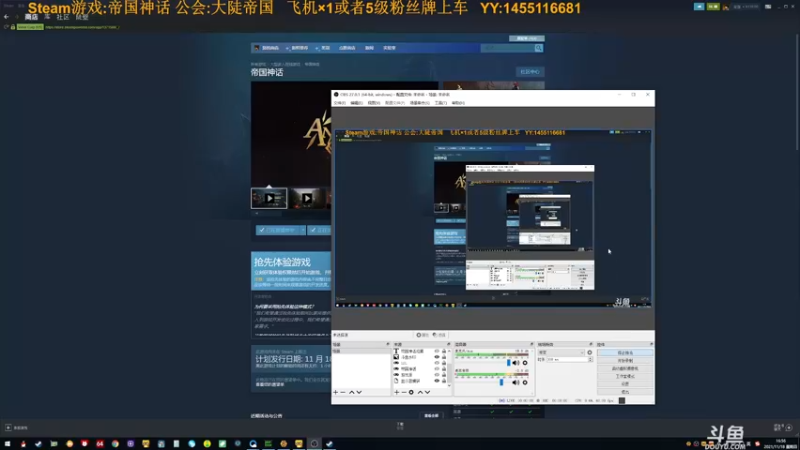Open the OBS 帮助 menu
Viewport: 800px width, 450px height.
point(458,103)
